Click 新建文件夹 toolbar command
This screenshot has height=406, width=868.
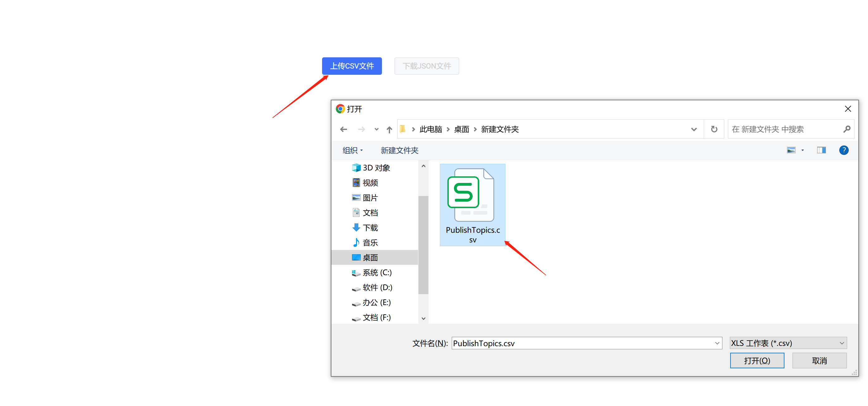(400, 150)
